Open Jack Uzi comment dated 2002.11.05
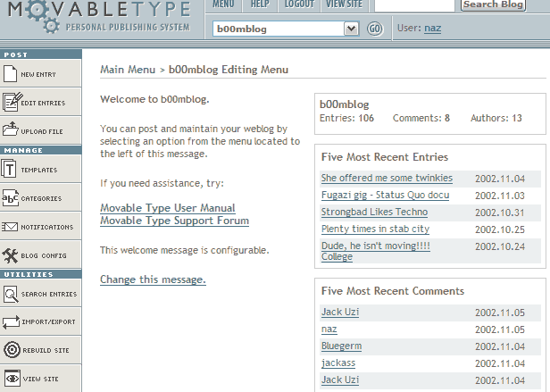 click(x=340, y=312)
